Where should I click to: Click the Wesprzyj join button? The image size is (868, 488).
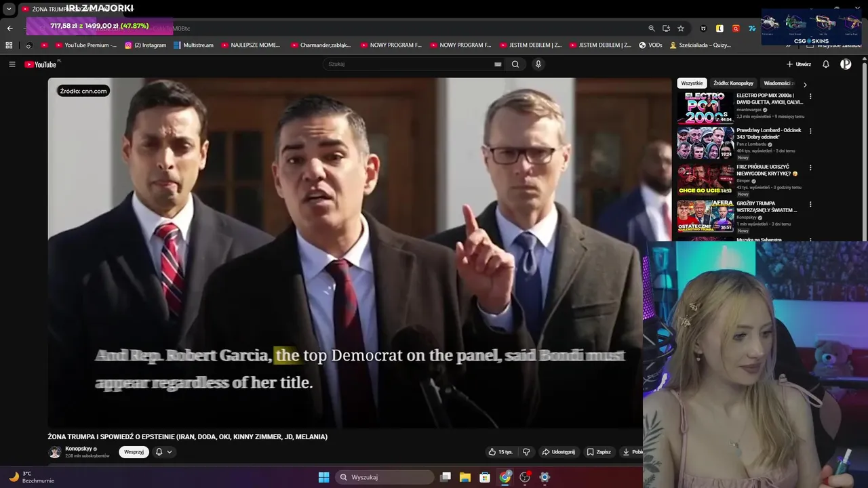point(134,452)
